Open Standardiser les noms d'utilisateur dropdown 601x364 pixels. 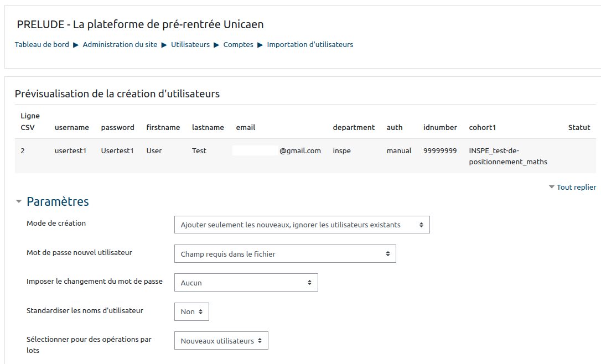(191, 311)
